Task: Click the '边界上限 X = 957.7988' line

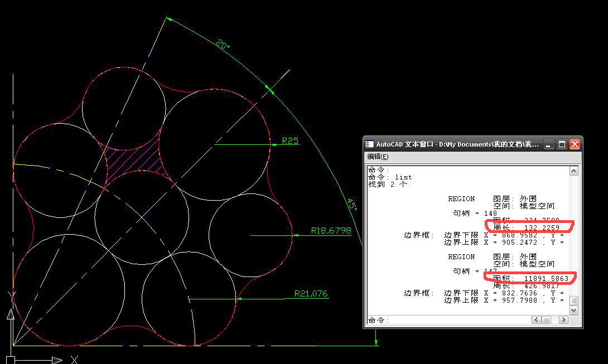Action: [x=504, y=300]
